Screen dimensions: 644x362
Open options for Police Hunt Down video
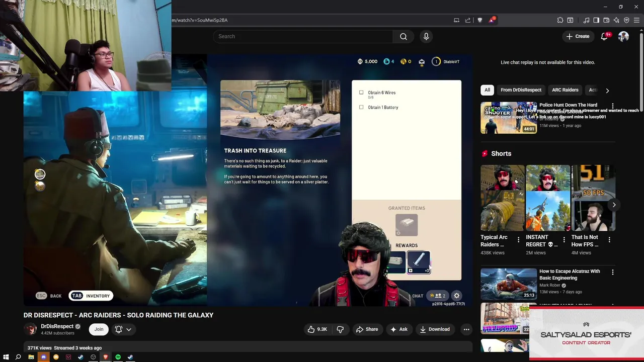[x=612, y=106]
